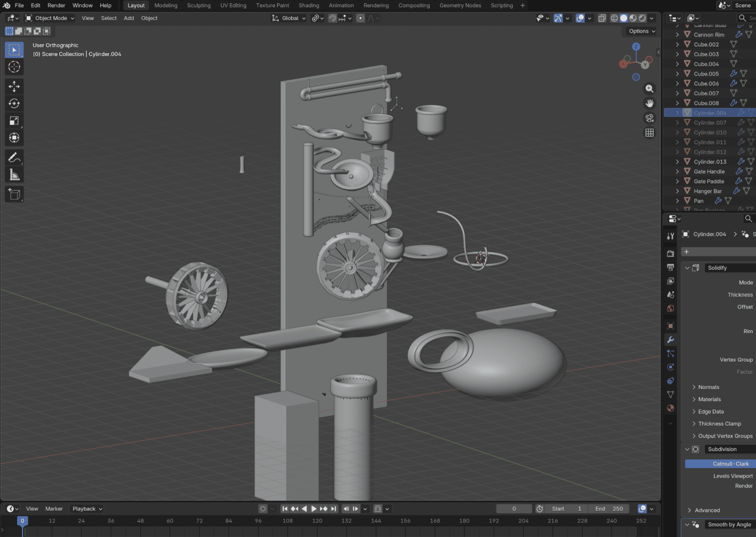The height and width of the screenshot is (537, 756).
Task: Toggle X-ray display mode
Action: point(602,18)
